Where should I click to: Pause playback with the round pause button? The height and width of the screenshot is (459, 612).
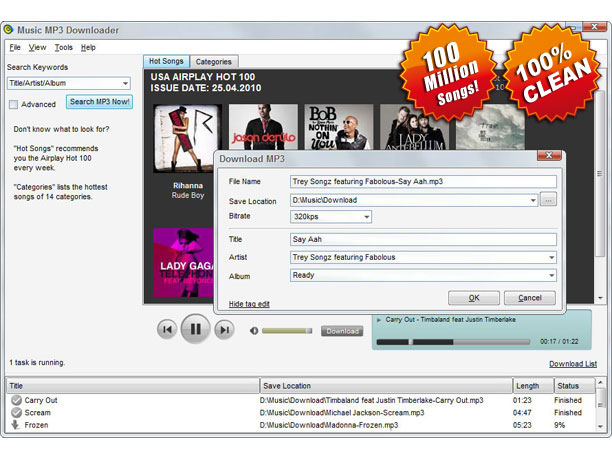tap(196, 329)
